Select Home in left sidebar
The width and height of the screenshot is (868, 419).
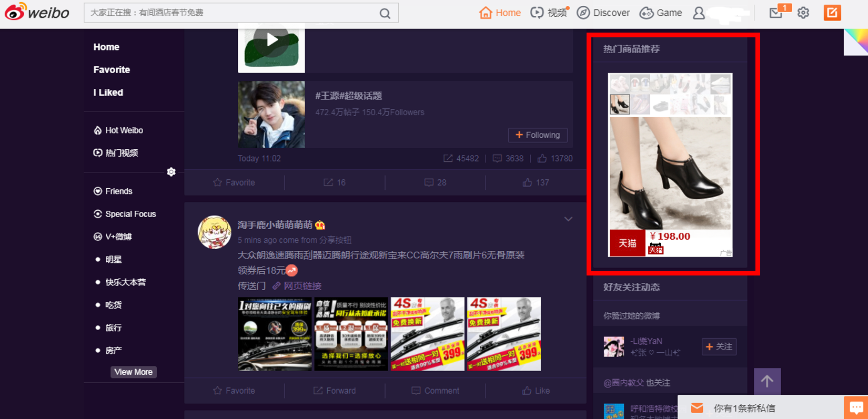click(106, 47)
